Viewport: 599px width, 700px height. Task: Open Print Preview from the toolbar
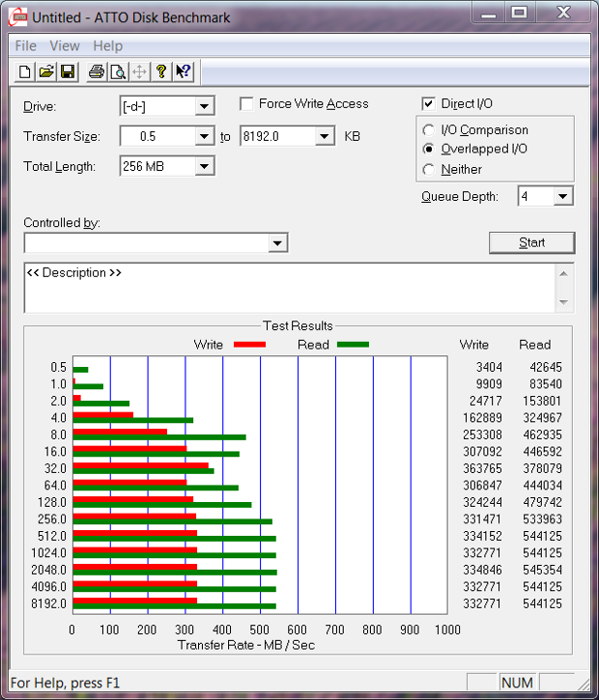click(x=118, y=71)
